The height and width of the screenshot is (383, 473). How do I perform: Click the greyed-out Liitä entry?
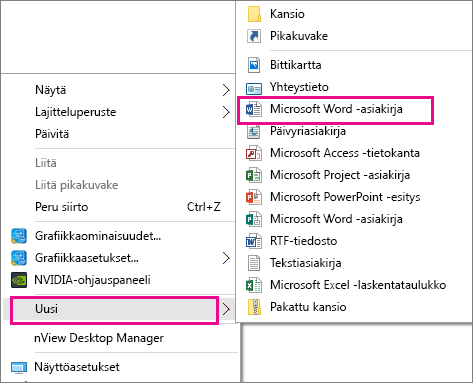(x=46, y=163)
